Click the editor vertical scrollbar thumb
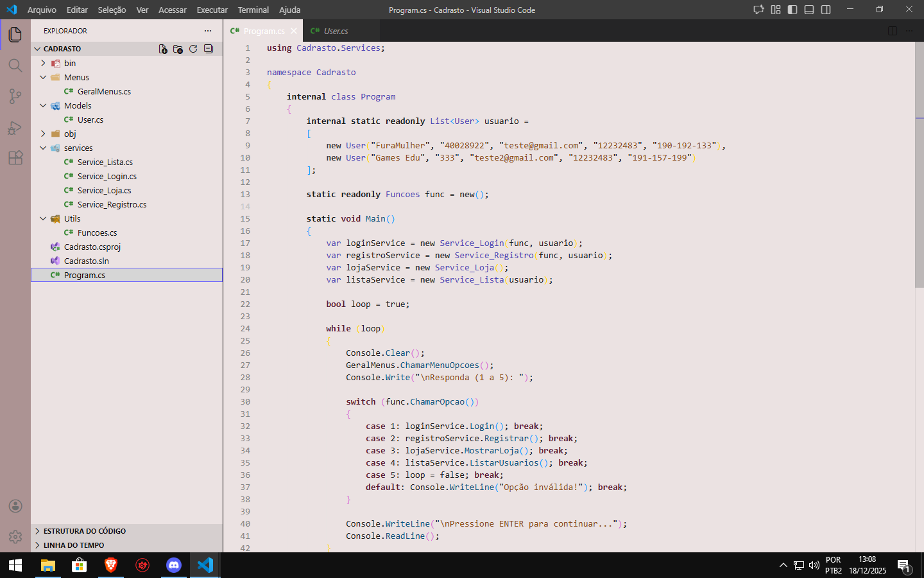Viewport: 924px width, 578px height. click(920, 165)
